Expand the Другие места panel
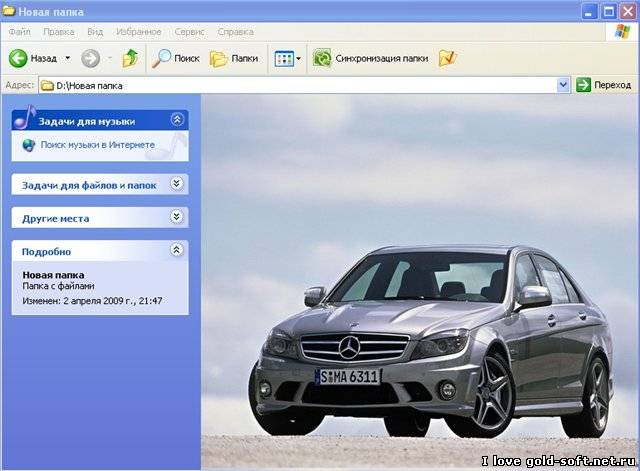The image size is (640, 471). (x=176, y=216)
